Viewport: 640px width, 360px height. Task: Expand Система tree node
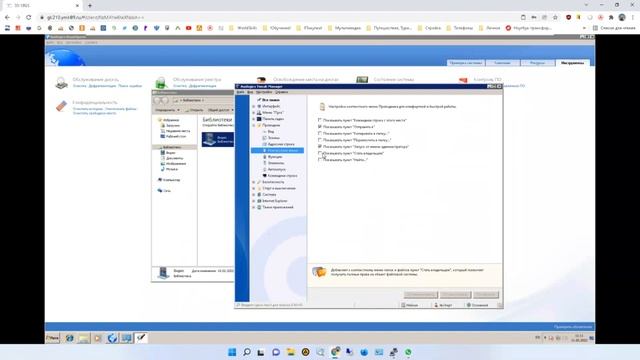click(x=254, y=195)
